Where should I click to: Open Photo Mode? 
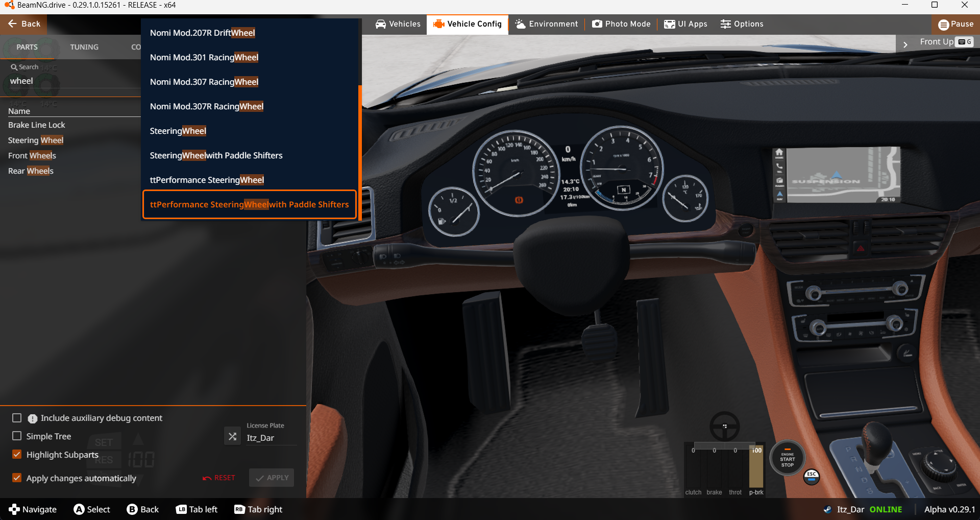pyautogui.click(x=621, y=24)
